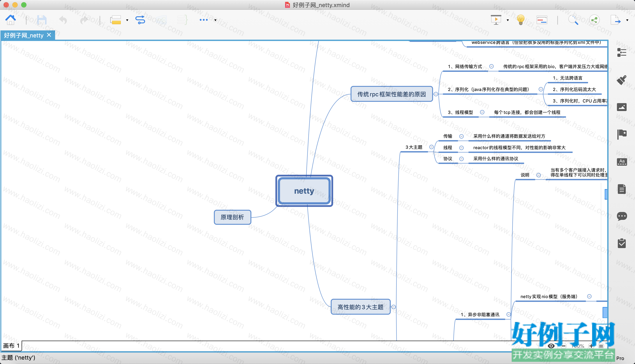The width and height of the screenshot is (635, 364).
Task: Open the lightbulb brainstorming mode
Action: (521, 20)
